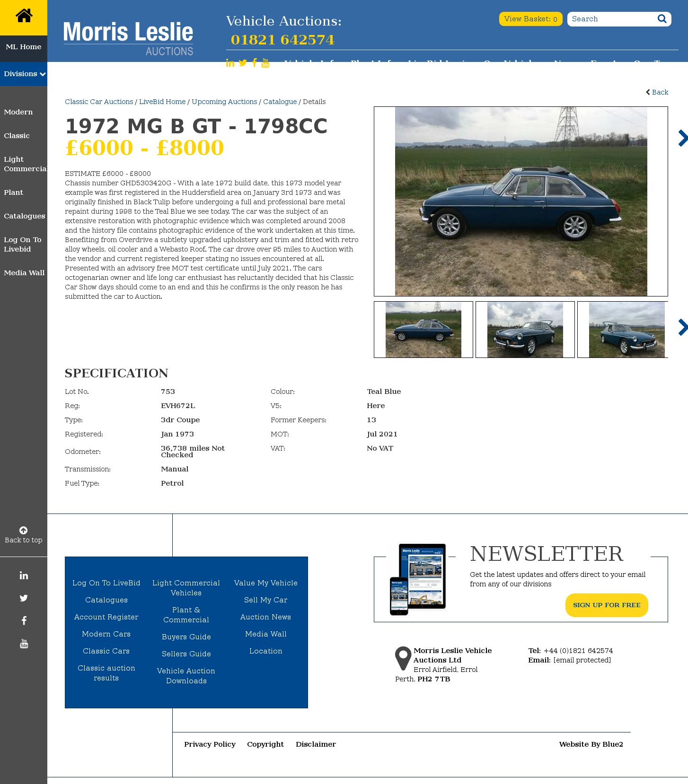Open footer Catalogues link
The width and height of the screenshot is (688, 784).
[x=106, y=600]
